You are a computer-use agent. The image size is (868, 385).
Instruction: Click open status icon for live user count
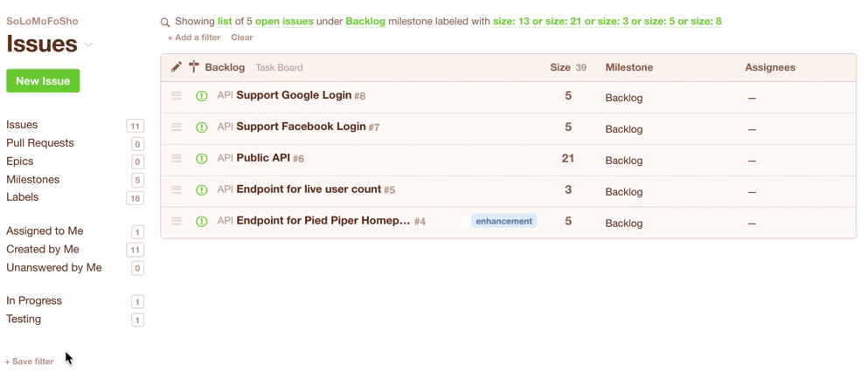[x=202, y=190]
